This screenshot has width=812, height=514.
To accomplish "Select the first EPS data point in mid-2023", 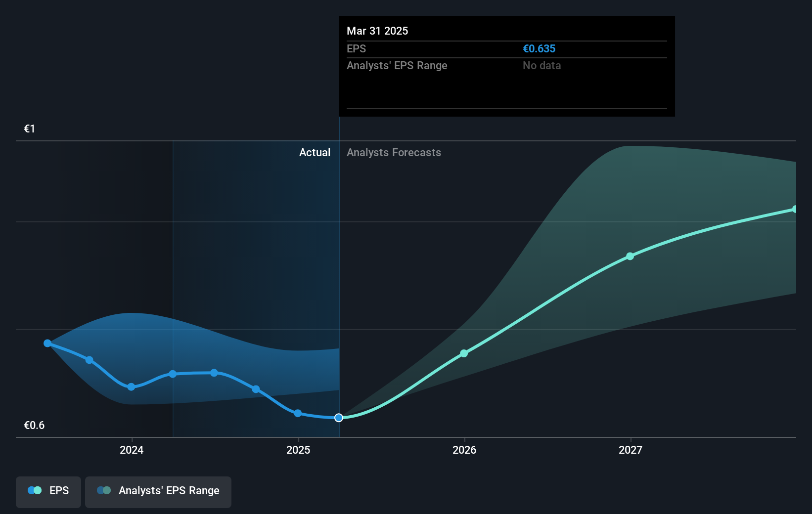I will click(x=47, y=343).
